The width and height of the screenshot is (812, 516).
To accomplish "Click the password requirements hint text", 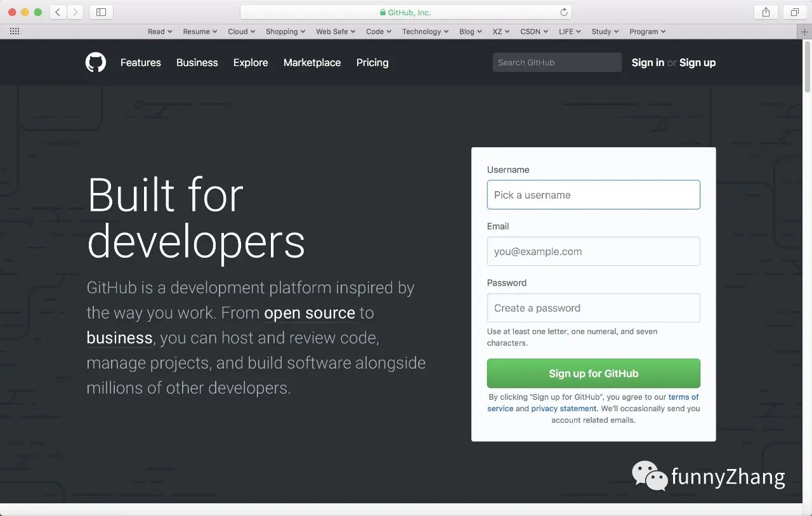I will (x=572, y=337).
